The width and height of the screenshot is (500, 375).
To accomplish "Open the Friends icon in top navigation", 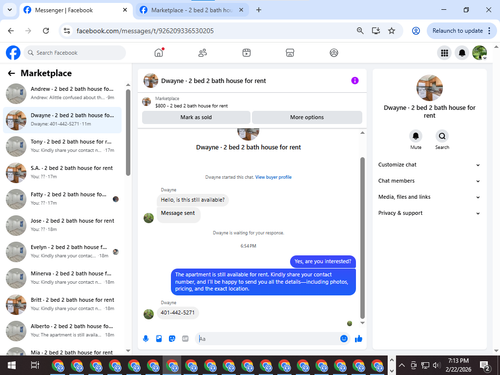I will (x=202, y=53).
